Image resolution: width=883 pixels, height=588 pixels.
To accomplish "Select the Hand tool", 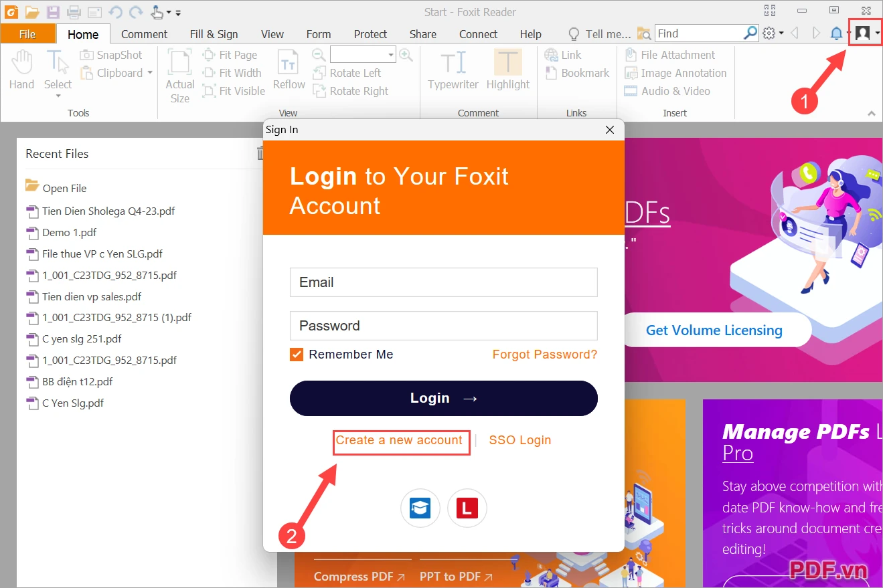I will click(x=21, y=70).
